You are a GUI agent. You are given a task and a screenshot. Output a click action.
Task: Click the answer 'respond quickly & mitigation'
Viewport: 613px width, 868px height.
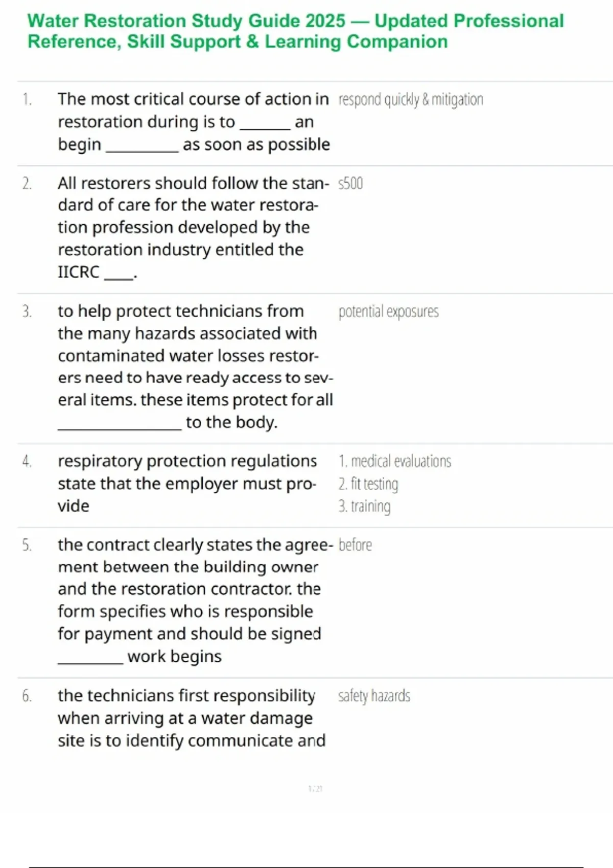click(x=411, y=100)
